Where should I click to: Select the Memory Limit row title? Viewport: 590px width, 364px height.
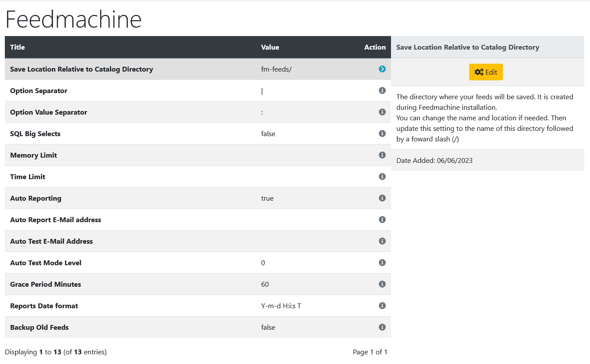33,155
